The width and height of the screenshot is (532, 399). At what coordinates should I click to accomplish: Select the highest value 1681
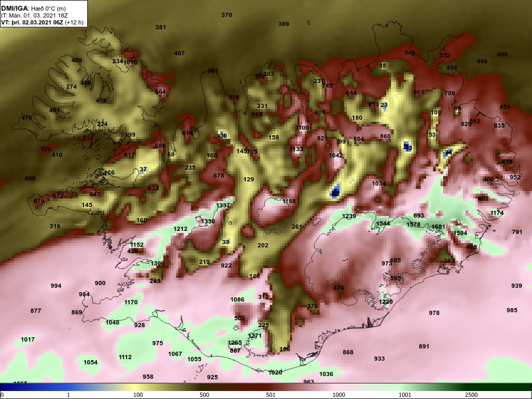click(x=438, y=227)
